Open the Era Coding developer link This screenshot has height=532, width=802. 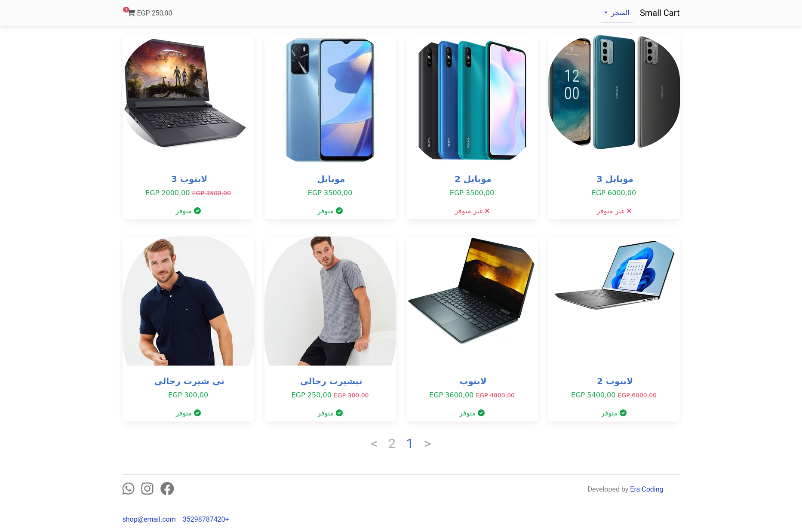646,489
